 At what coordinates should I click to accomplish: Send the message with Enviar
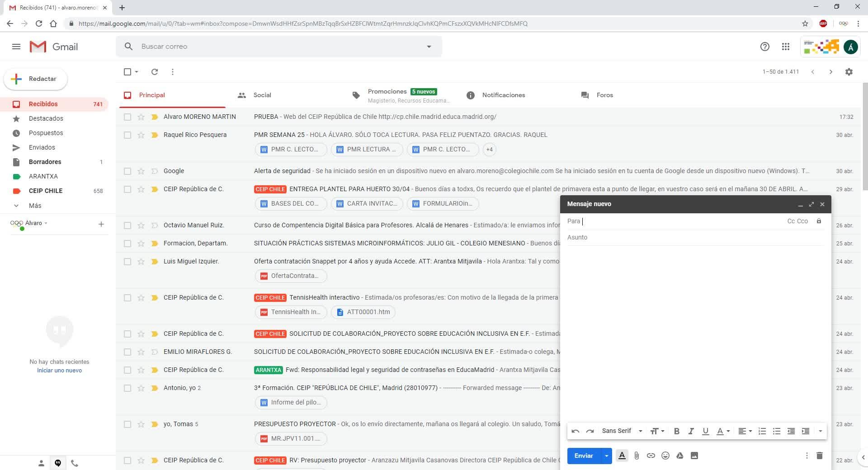coord(584,456)
